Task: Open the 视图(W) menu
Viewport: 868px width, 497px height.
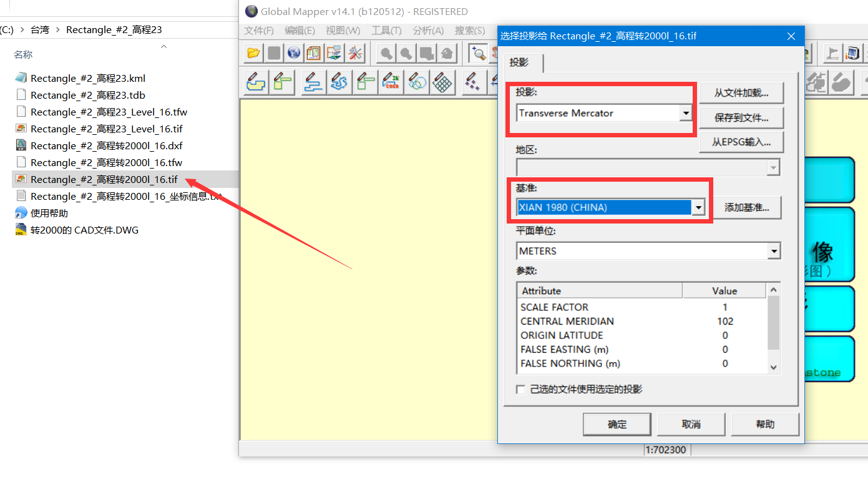Action: click(x=343, y=31)
